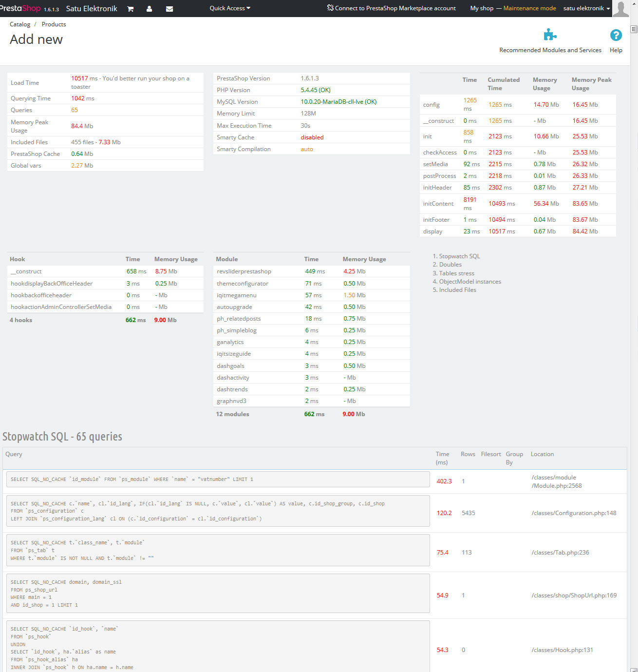Click the hookactionAdminControllerSetMedia hook row
638x672 pixels.
pos(105,307)
